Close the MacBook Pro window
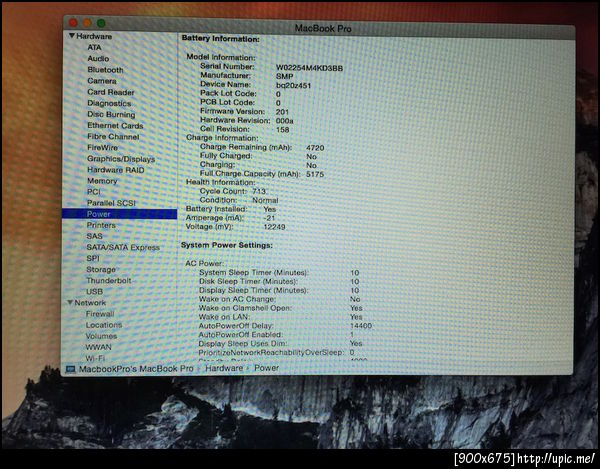 click(73, 22)
